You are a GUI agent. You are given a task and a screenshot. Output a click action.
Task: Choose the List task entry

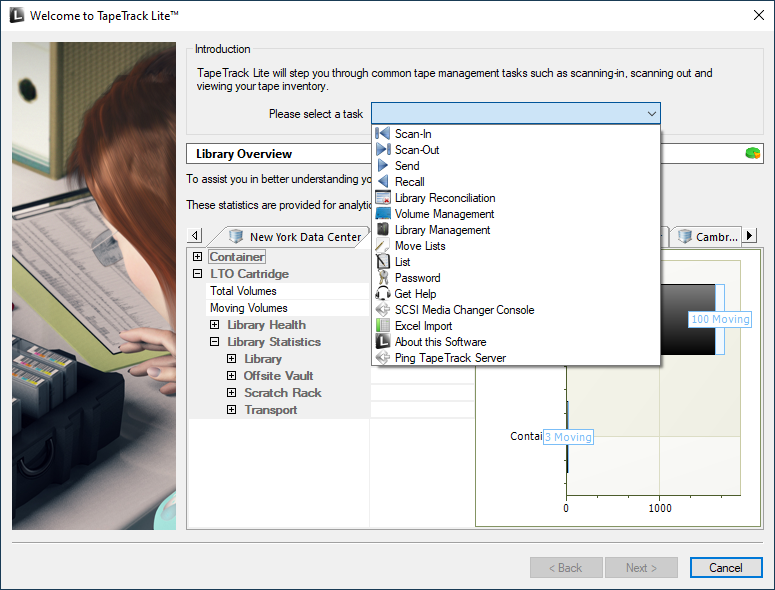click(516, 261)
